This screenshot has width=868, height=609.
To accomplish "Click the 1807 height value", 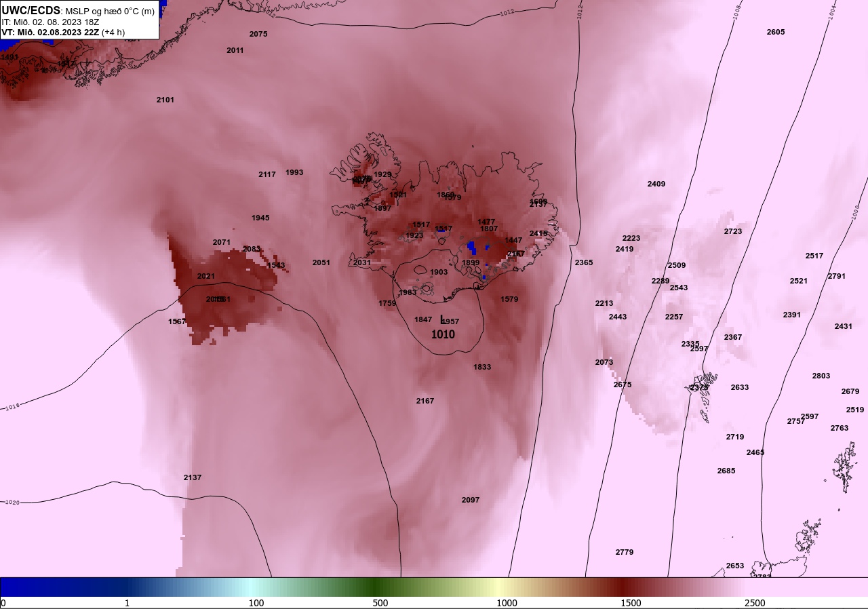I will click(489, 229).
